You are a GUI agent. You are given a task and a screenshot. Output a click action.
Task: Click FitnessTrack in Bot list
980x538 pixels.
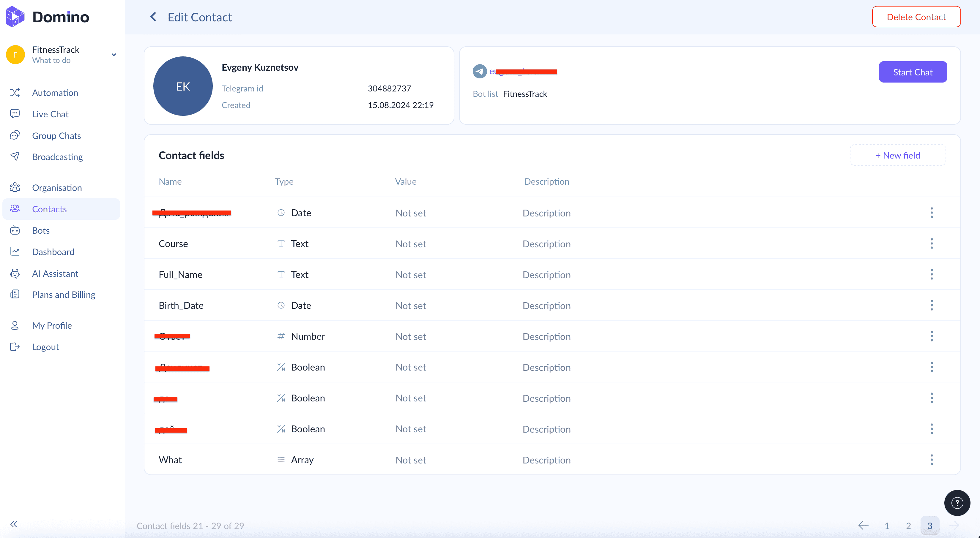tap(525, 94)
